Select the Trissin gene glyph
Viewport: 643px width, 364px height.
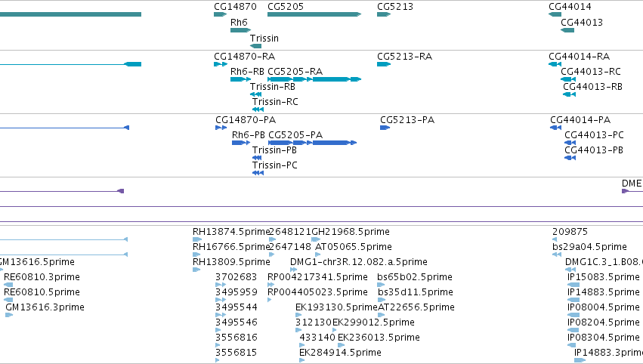[x=255, y=46]
